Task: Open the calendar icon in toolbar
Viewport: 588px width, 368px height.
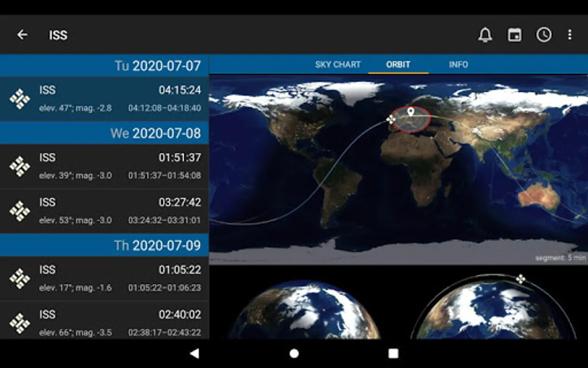Action: click(514, 35)
